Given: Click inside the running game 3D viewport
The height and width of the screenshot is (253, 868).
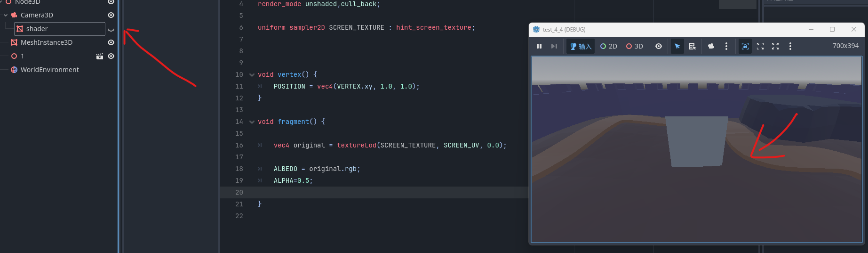Looking at the screenshot, I should click(x=696, y=149).
